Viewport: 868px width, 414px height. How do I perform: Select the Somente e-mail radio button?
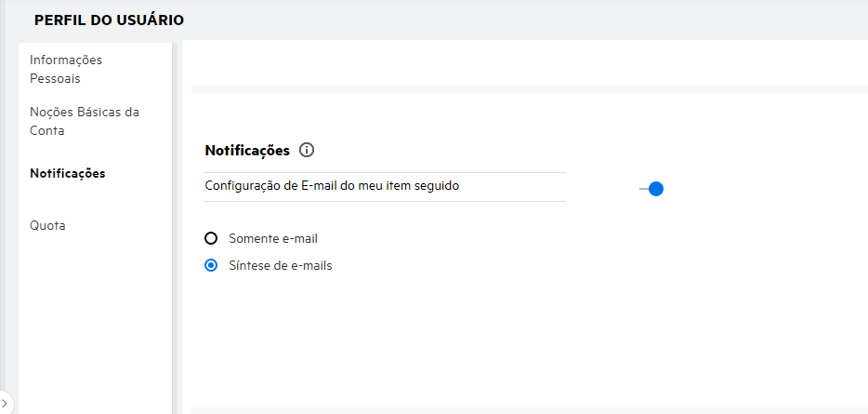pyautogui.click(x=211, y=238)
